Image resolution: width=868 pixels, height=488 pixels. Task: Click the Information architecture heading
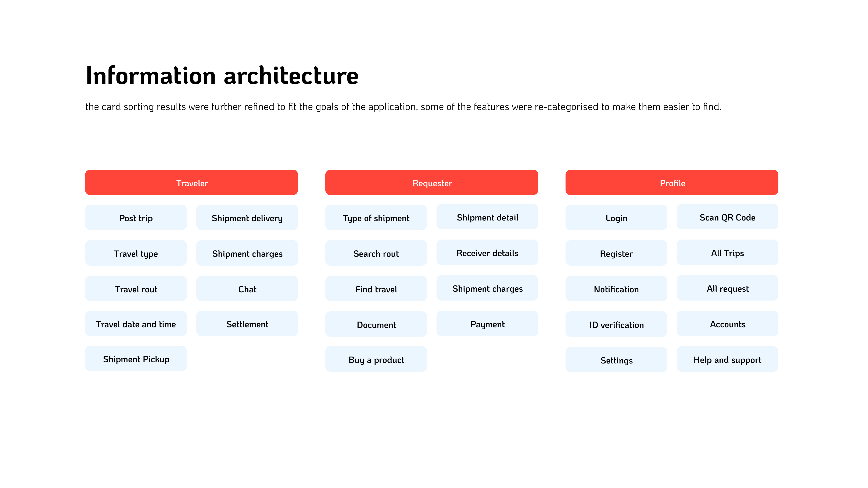222,75
